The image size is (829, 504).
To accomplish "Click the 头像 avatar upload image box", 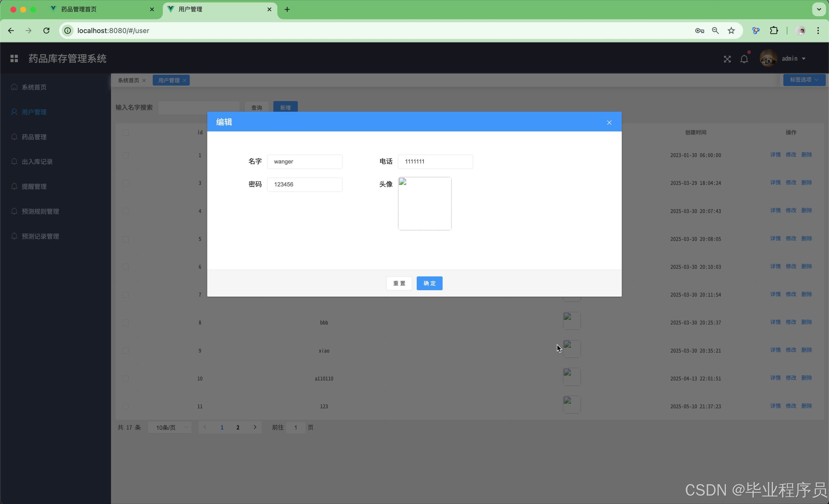I will (x=425, y=204).
